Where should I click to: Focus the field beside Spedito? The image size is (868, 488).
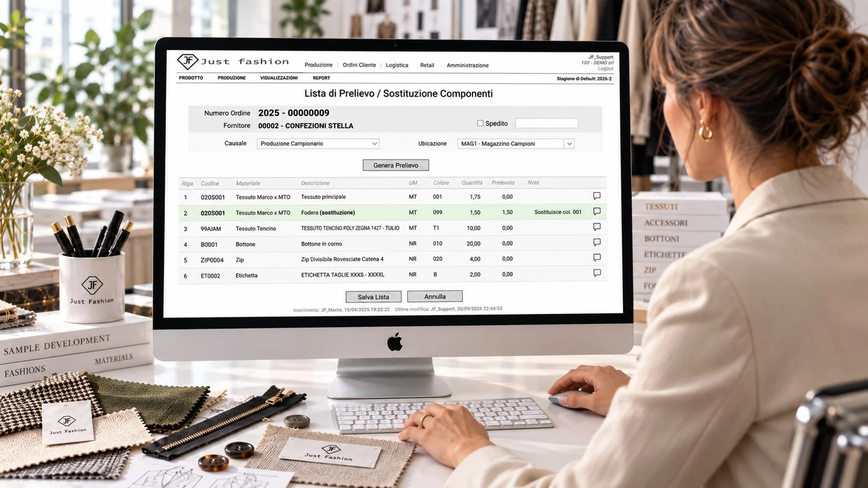click(546, 124)
